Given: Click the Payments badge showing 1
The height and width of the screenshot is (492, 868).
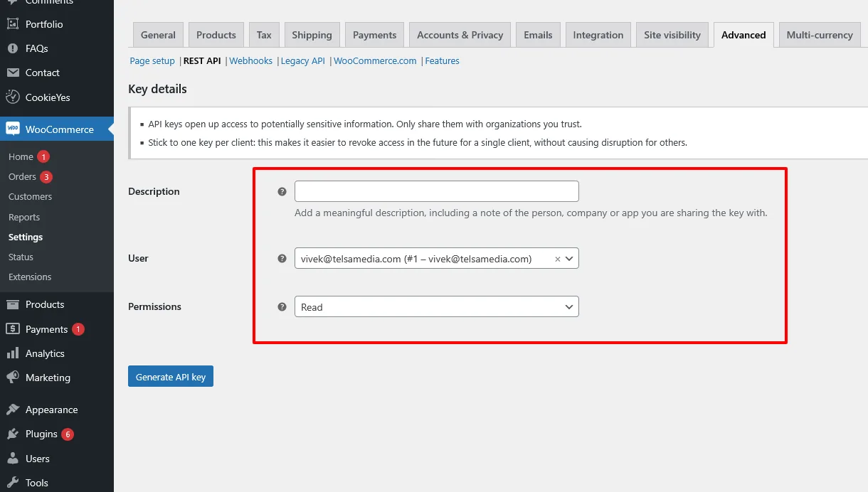Looking at the screenshot, I should click(78, 329).
